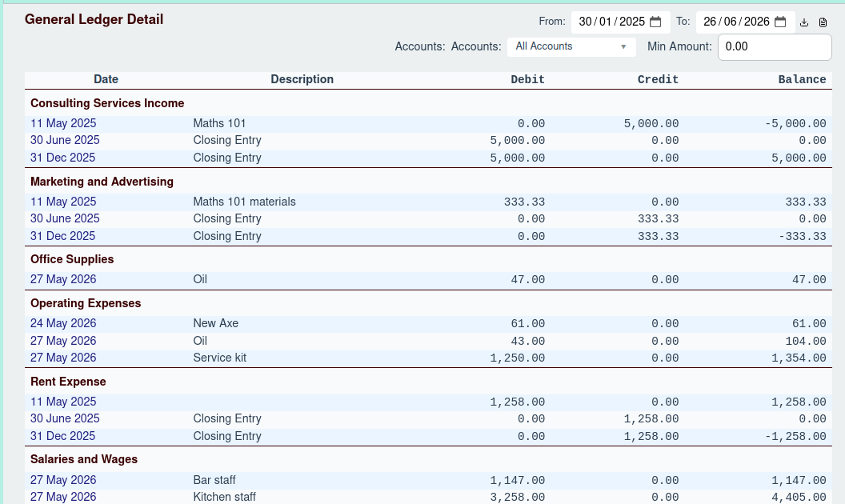Open the From date calendar picker
This screenshot has width=845, height=504.
click(x=655, y=22)
